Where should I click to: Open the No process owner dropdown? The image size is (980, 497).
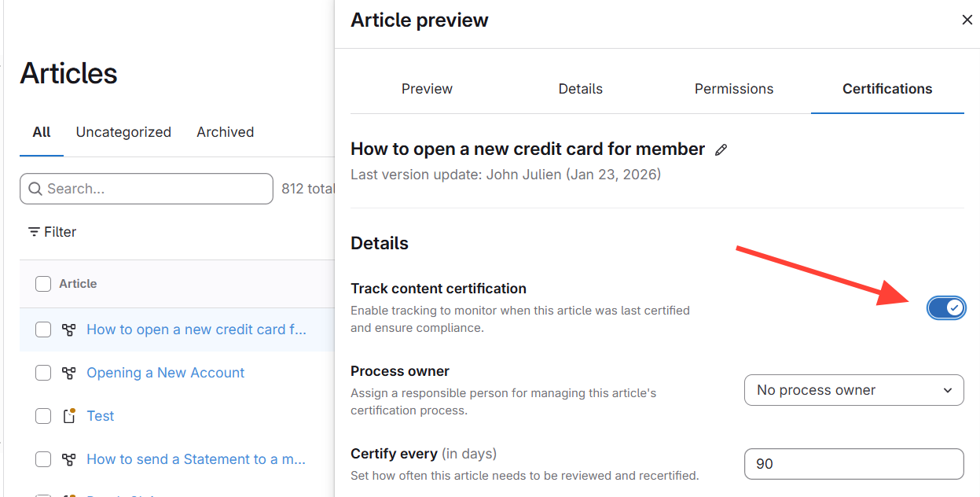[853, 390]
